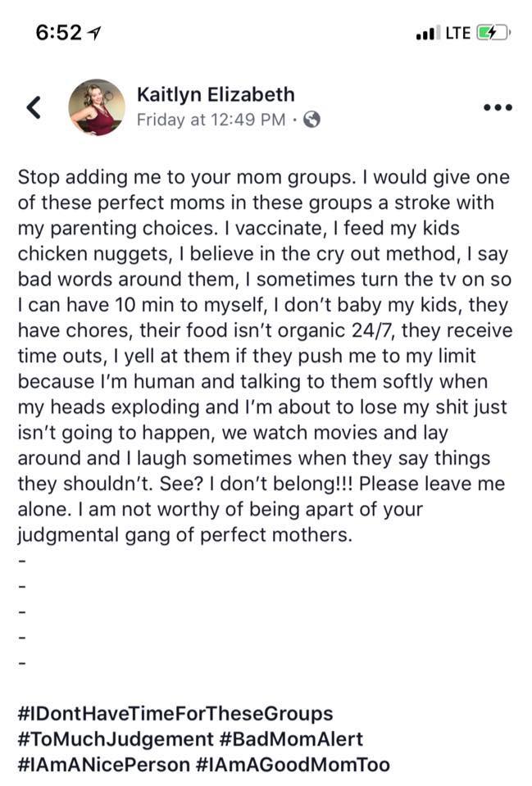Open hashtag #ToMuchJudgement

(116, 739)
